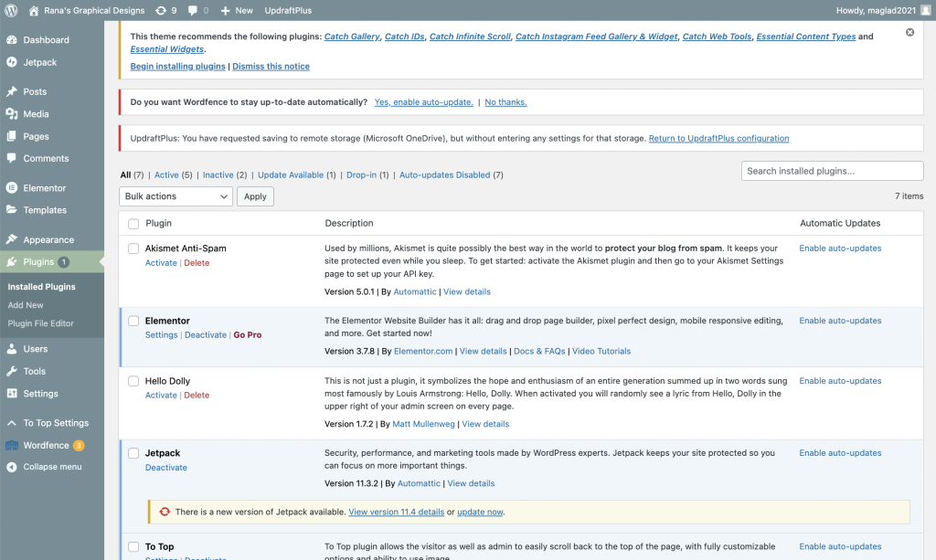This screenshot has height=560, width=936.
Task: Filter plugins by Inactive tab
Action: click(x=218, y=174)
